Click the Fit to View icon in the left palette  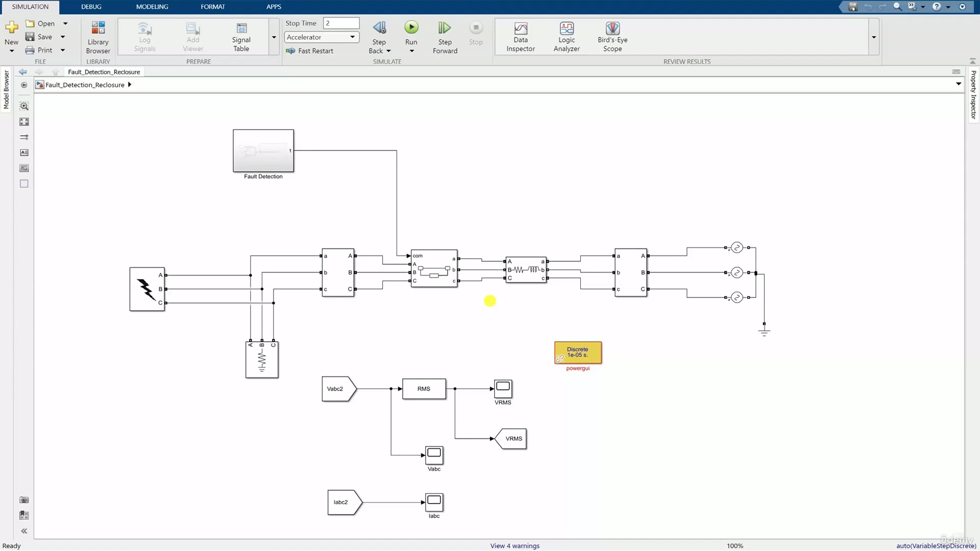point(24,122)
